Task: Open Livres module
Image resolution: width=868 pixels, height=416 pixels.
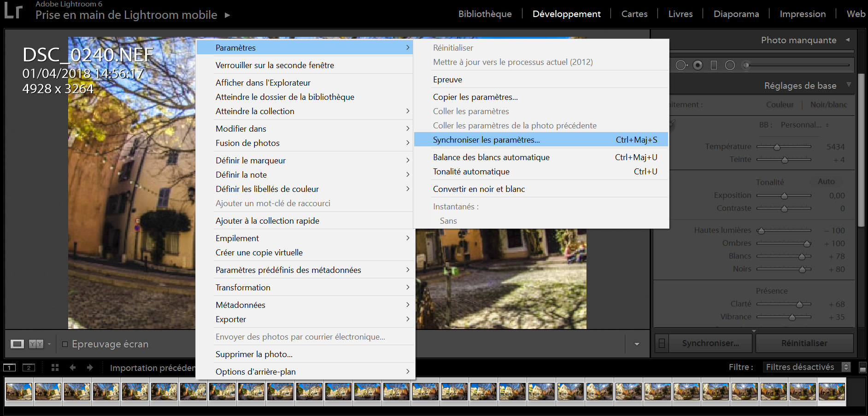Action: coord(680,14)
